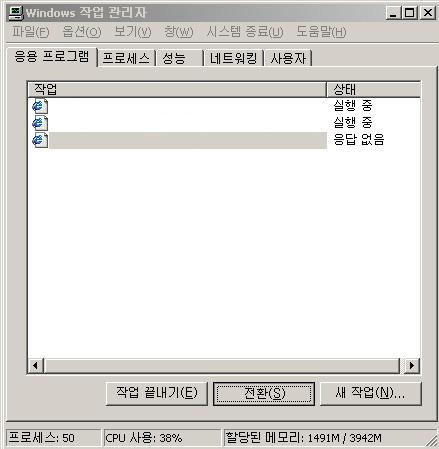The height and width of the screenshot is (449, 439).
Task: Click the 전환(S) button
Action: pos(264,394)
